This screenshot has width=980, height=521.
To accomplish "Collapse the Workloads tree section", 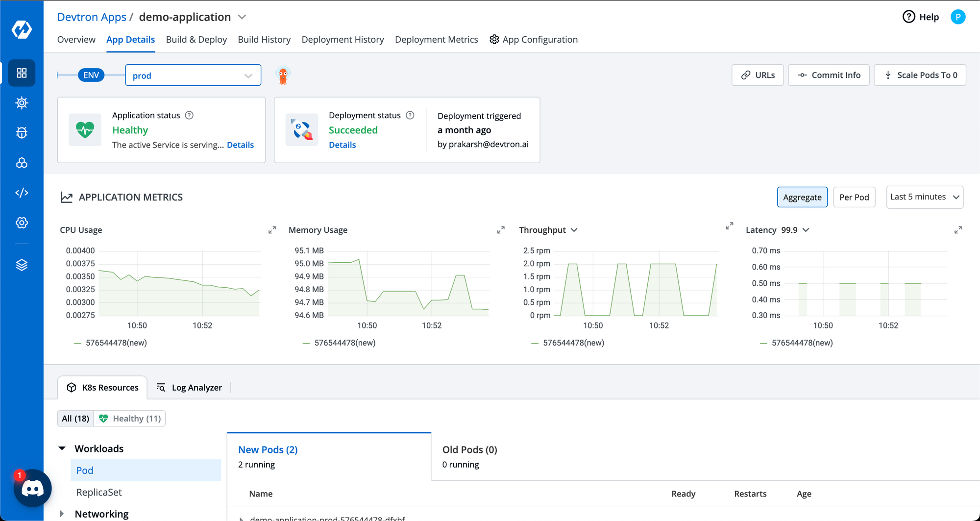I will click(x=62, y=448).
